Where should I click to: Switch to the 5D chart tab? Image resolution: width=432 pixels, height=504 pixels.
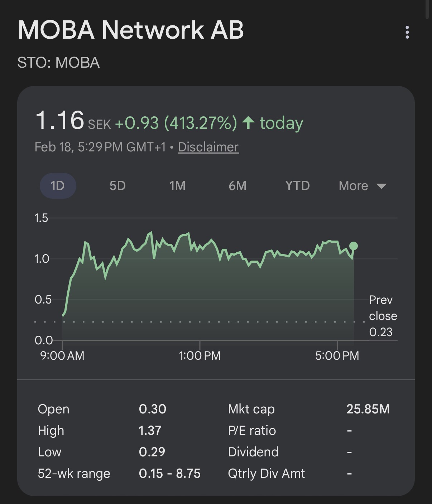(x=117, y=186)
